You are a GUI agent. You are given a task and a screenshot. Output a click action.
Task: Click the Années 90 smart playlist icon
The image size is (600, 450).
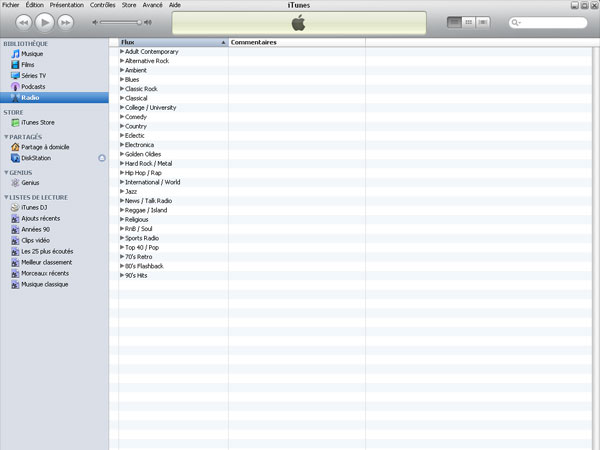15,230
